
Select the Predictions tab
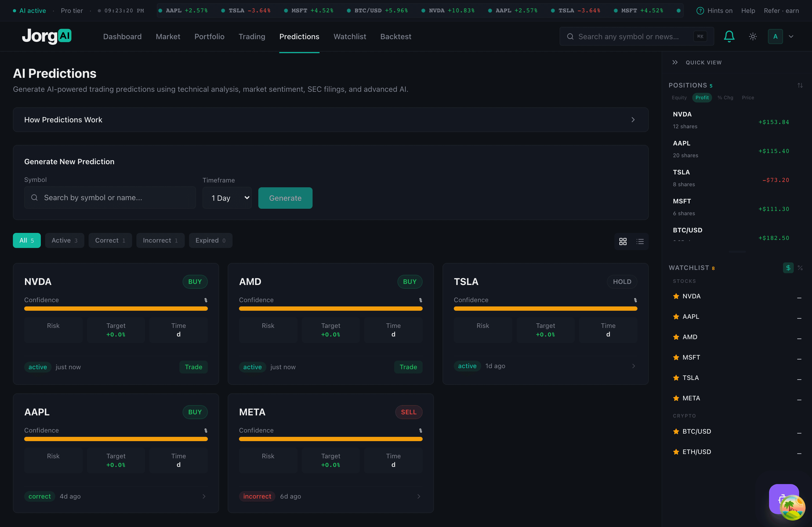click(x=299, y=36)
